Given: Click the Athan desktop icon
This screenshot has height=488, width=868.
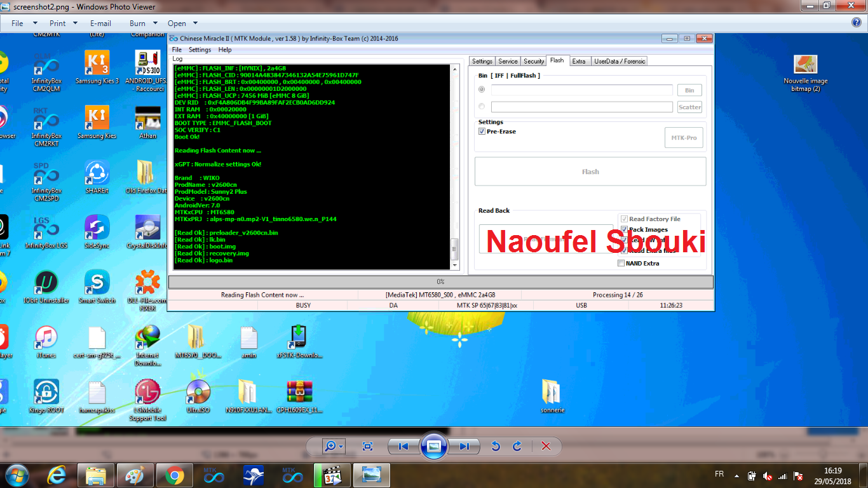Looking at the screenshot, I should click(x=147, y=122).
